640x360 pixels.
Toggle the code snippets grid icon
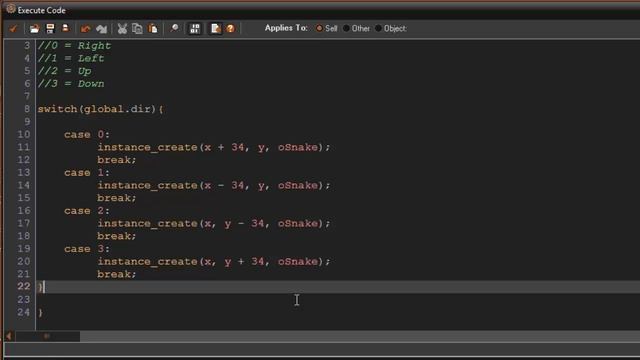point(195,29)
